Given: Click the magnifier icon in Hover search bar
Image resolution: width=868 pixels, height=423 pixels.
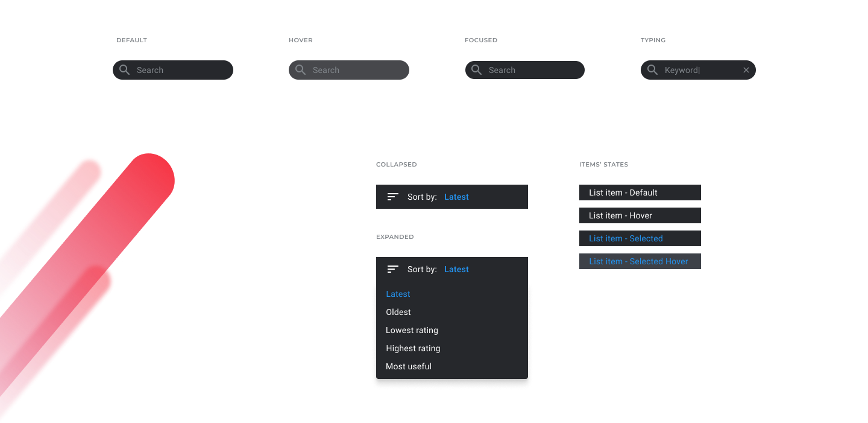Looking at the screenshot, I should pyautogui.click(x=300, y=70).
